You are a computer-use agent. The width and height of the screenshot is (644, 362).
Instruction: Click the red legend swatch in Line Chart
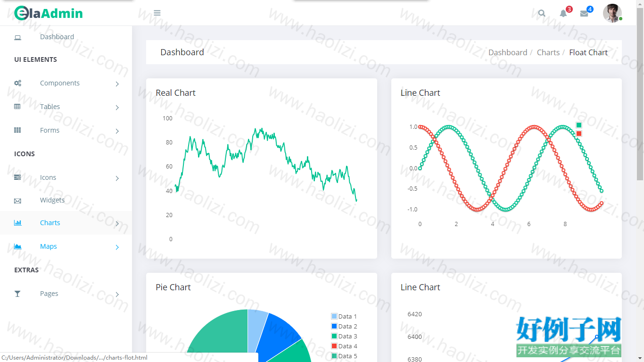coord(579,134)
